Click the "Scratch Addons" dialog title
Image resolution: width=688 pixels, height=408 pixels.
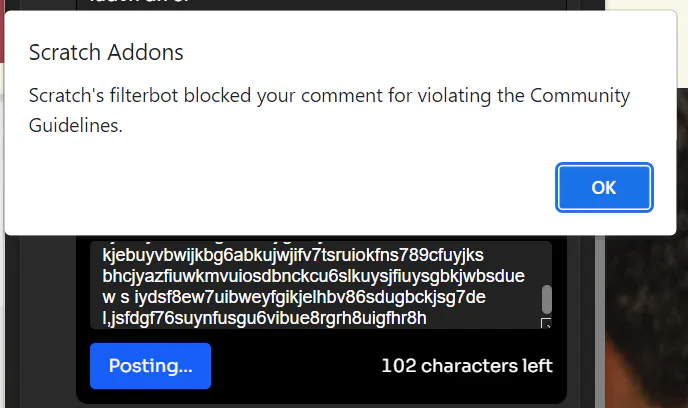pos(106,52)
